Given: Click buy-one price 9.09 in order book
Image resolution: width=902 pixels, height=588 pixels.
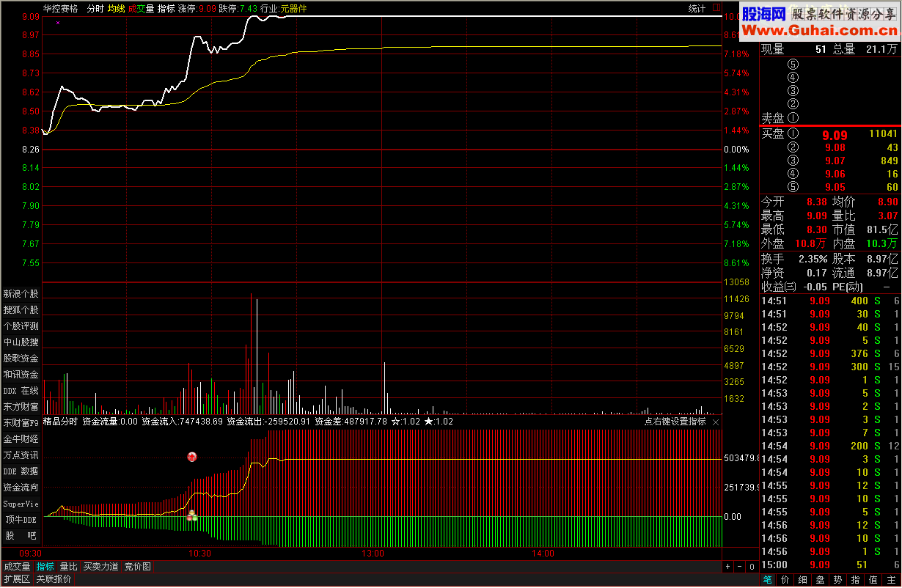Looking at the screenshot, I should click(x=835, y=135).
